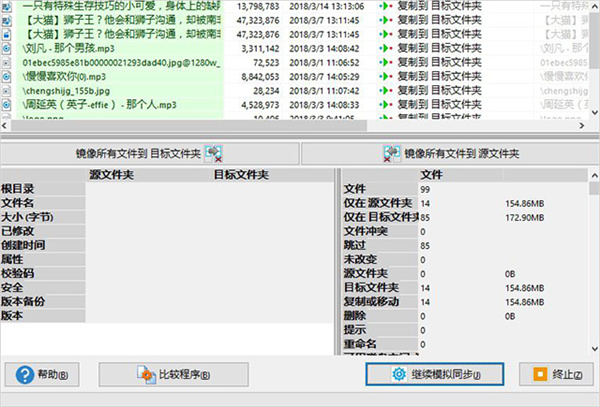The image size is (600, 407).
Task: Open 比较程序 compare program button
Action: click(x=173, y=374)
